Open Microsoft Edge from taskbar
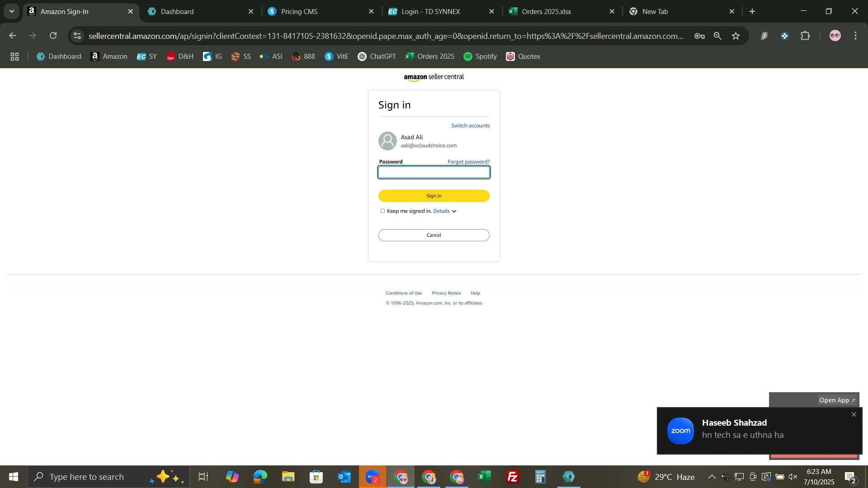 (x=260, y=477)
